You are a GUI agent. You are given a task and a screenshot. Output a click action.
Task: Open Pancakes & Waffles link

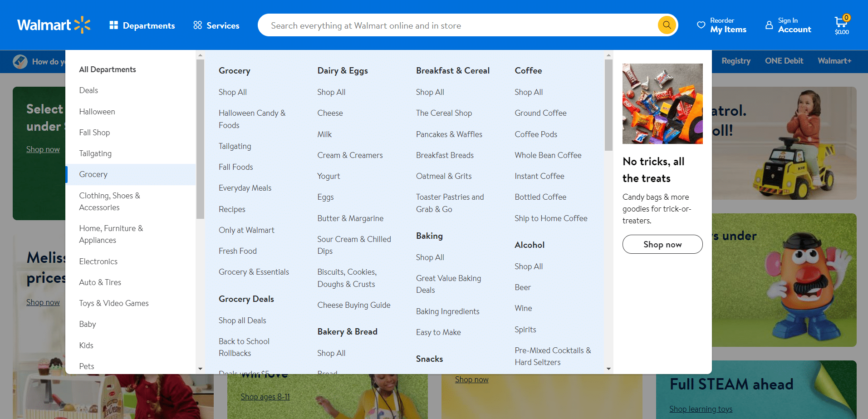point(449,134)
